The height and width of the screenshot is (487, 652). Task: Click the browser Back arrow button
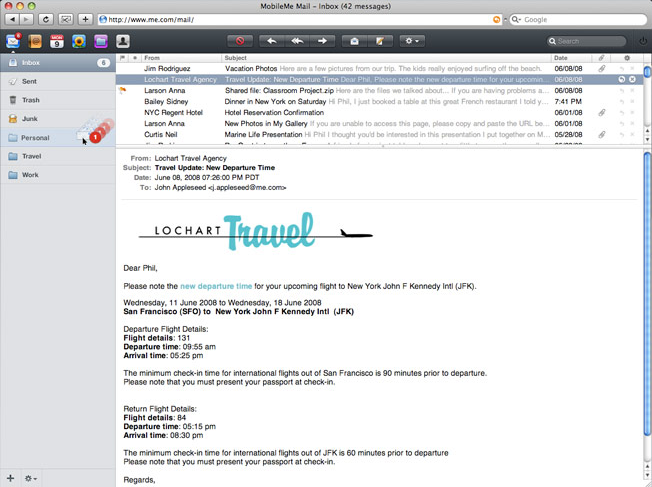click(12, 20)
